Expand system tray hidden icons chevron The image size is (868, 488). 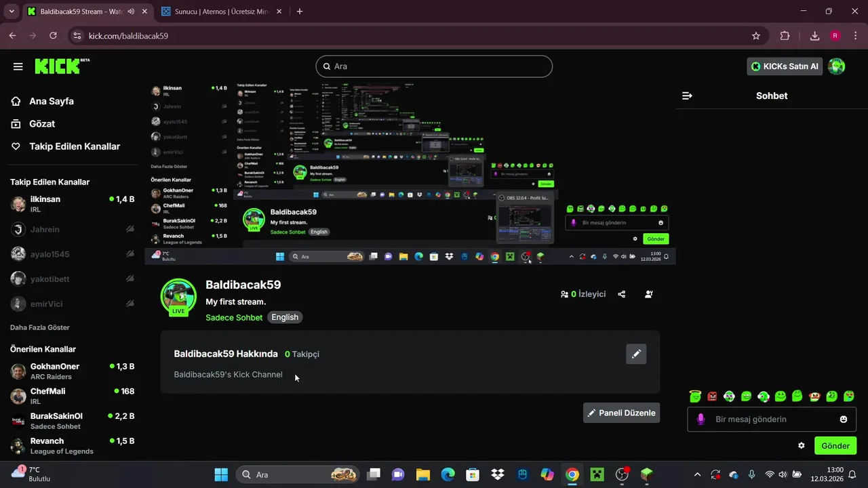(x=697, y=474)
